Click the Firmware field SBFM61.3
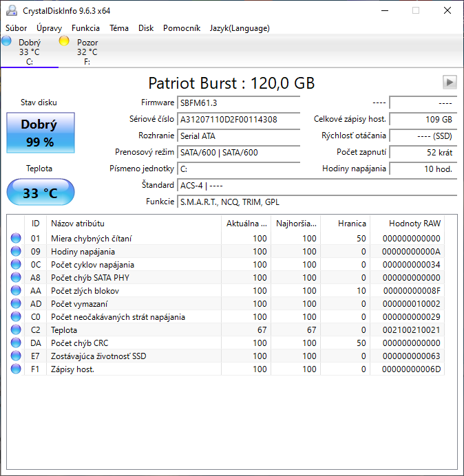Screen dimensions: 464x476 click(x=238, y=103)
